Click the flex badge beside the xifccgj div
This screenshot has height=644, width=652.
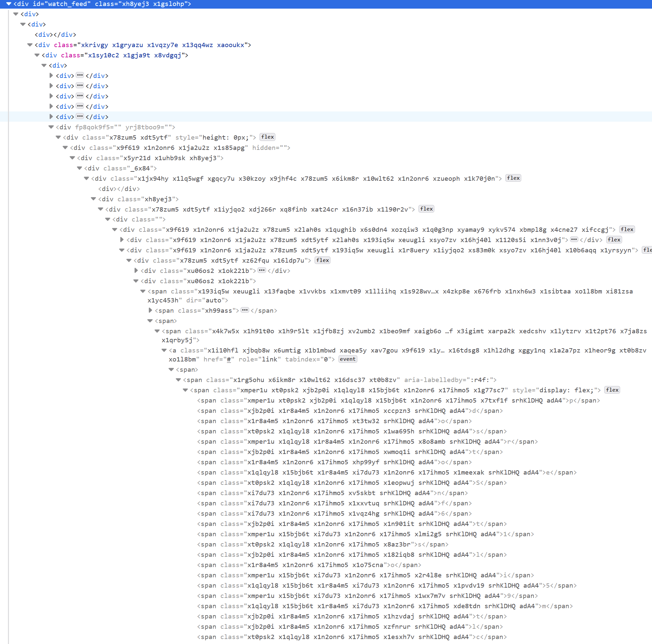627,229
